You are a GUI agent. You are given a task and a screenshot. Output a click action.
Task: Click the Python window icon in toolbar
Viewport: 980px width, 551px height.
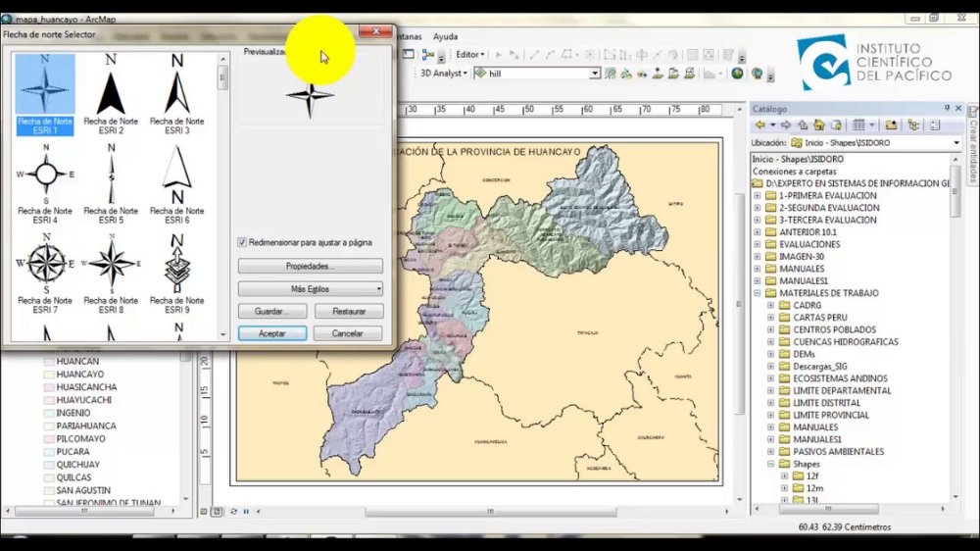click(408, 54)
